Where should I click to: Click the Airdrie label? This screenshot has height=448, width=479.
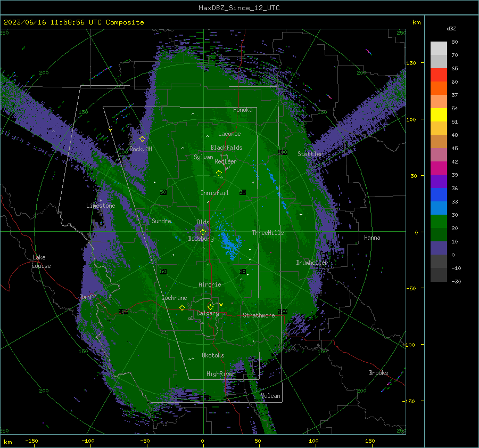tap(210, 284)
